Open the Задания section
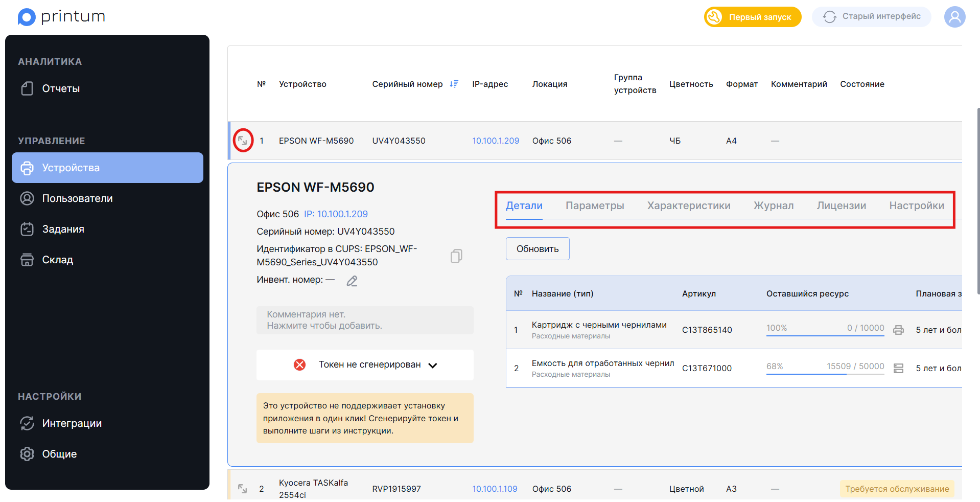This screenshot has height=502, width=980. pyautogui.click(x=107, y=229)
